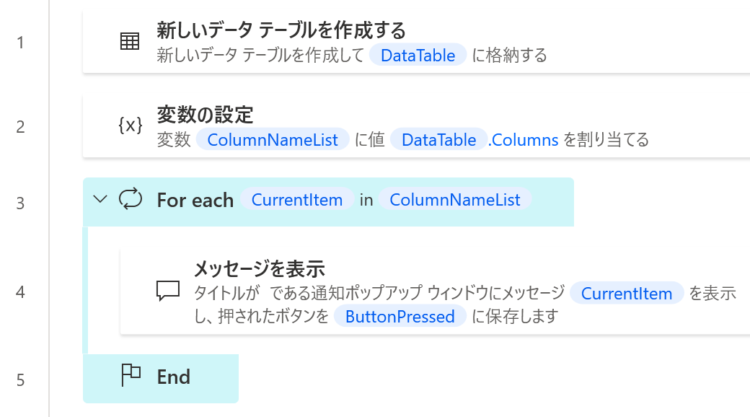Collapse the For each loop block
This screenshot has width=750, height=417.
tap(100, 199)
